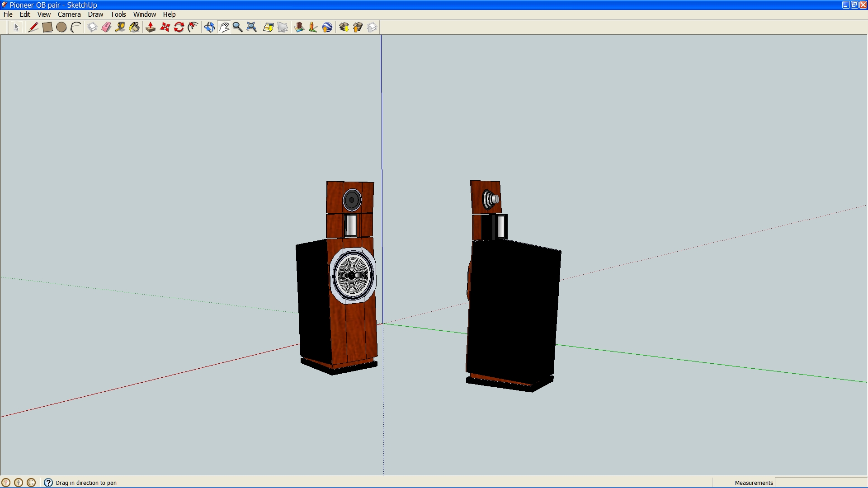
Task: Click the right speaker's black side panel
Action: coord(513,312)
